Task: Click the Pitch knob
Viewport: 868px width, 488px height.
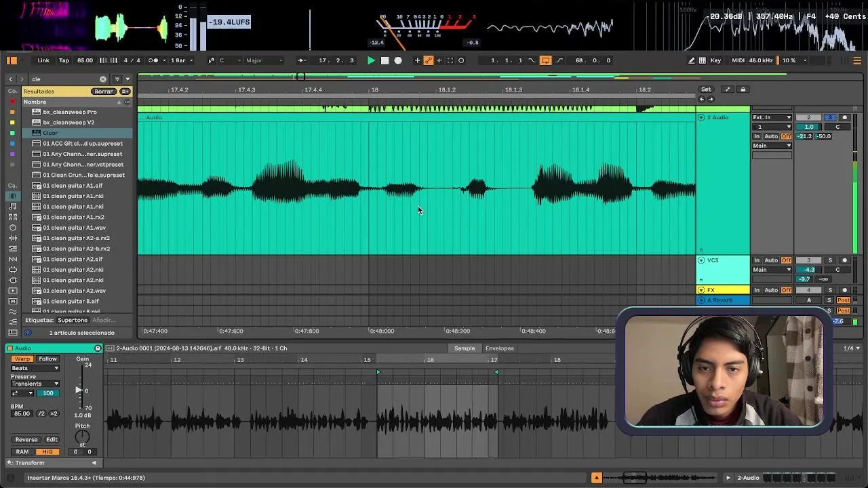Action: coord(82,436)
